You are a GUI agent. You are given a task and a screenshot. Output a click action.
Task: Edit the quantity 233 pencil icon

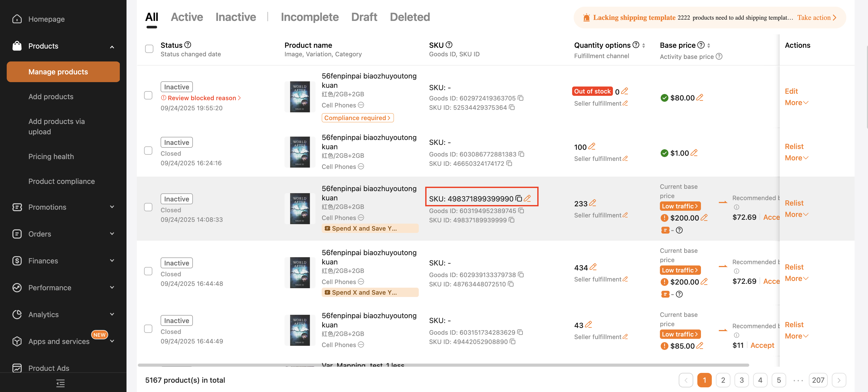[x=593, y=203]
